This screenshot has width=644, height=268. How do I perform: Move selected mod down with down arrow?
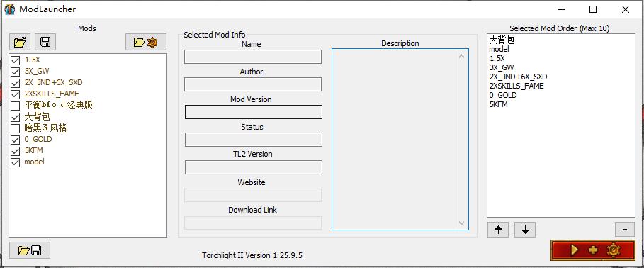pyautogui.click(x=525, y=230)
